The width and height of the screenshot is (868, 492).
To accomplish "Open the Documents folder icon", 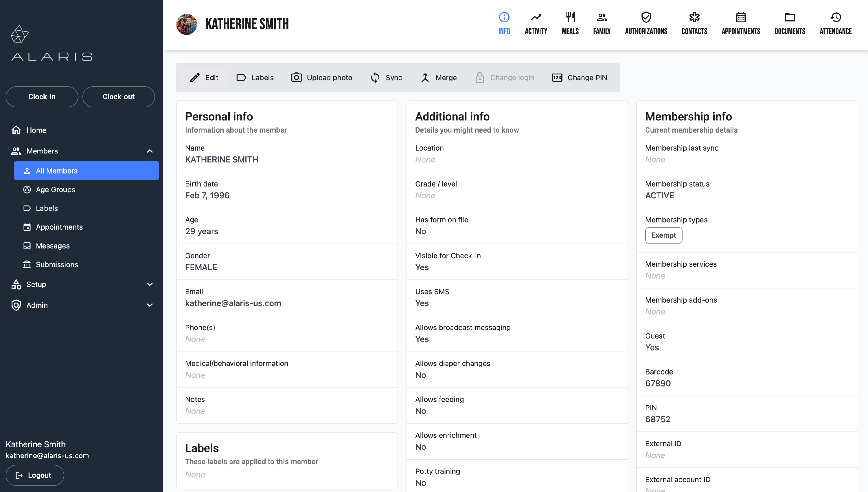I will 789,17.
